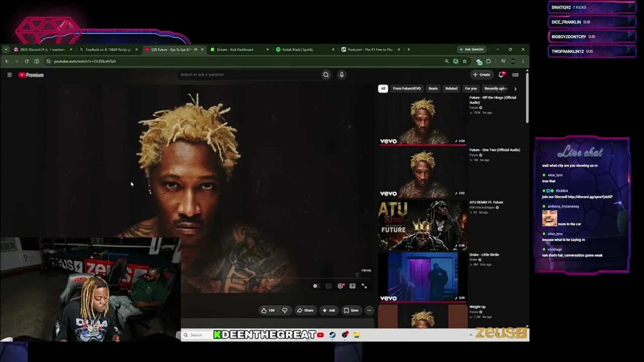Image resolution: width=644 pixels, height=362 pixels.
Task: Open the Chrome tab search chevron
Action: (x=6, y=49)
